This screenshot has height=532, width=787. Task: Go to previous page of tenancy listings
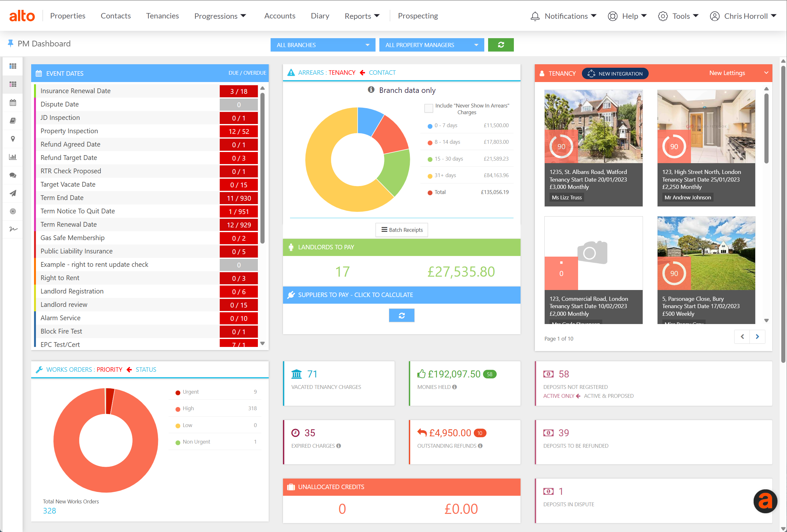742,337
